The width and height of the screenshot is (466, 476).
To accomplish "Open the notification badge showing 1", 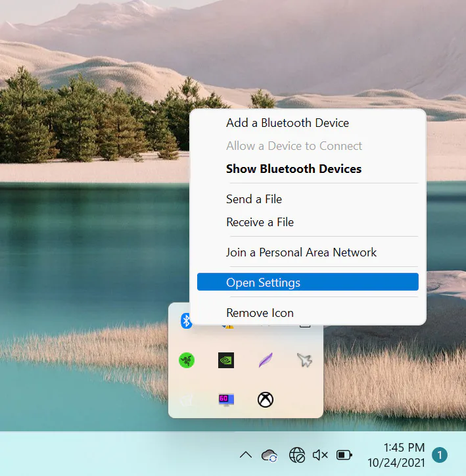I will (x=440, y=455).
